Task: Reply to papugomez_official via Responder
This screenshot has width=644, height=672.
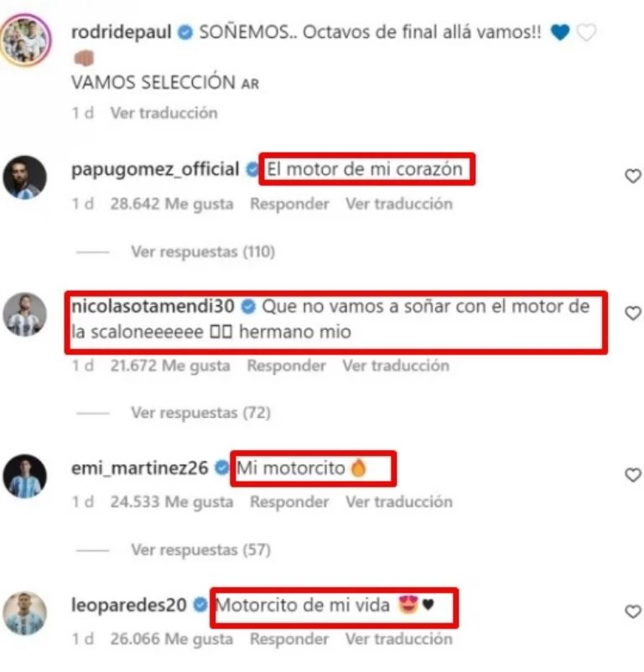Action: (x=290, y=204)
